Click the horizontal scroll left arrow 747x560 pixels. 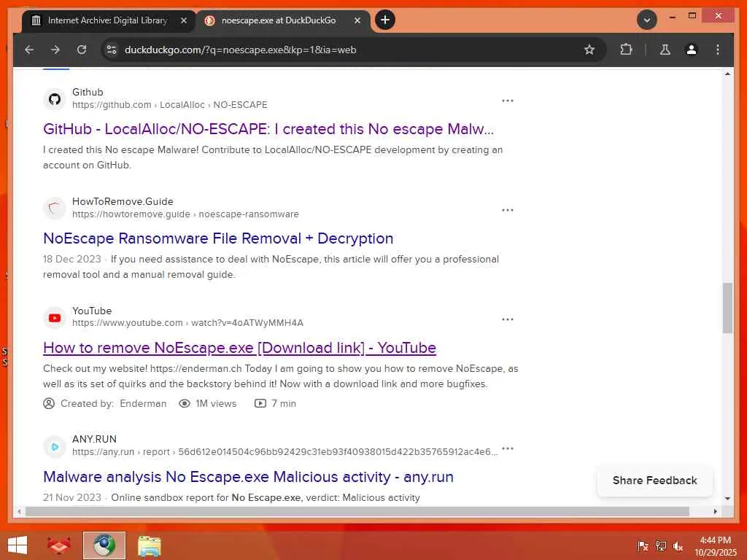pyautogui.click(x=19, y=511)
